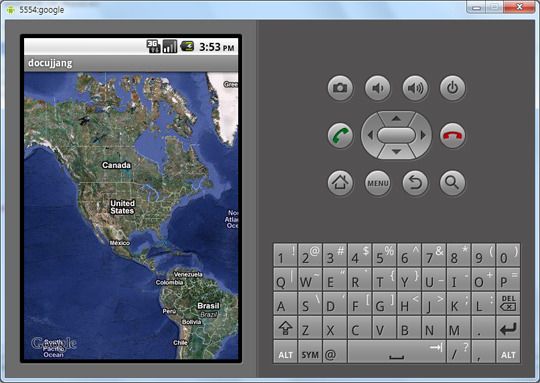Click the Shift arrow key
Viewport: 540px width, 383px height.
285,328
